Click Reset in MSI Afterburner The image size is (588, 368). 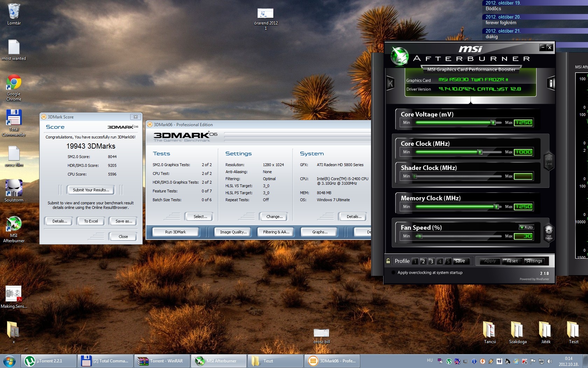(x=512, y=261)
